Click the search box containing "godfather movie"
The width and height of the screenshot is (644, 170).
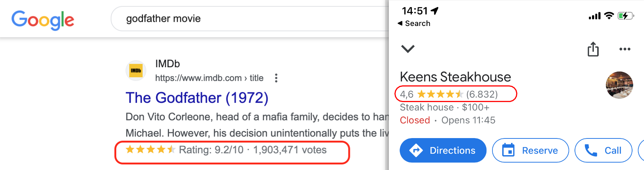point(249,19)
